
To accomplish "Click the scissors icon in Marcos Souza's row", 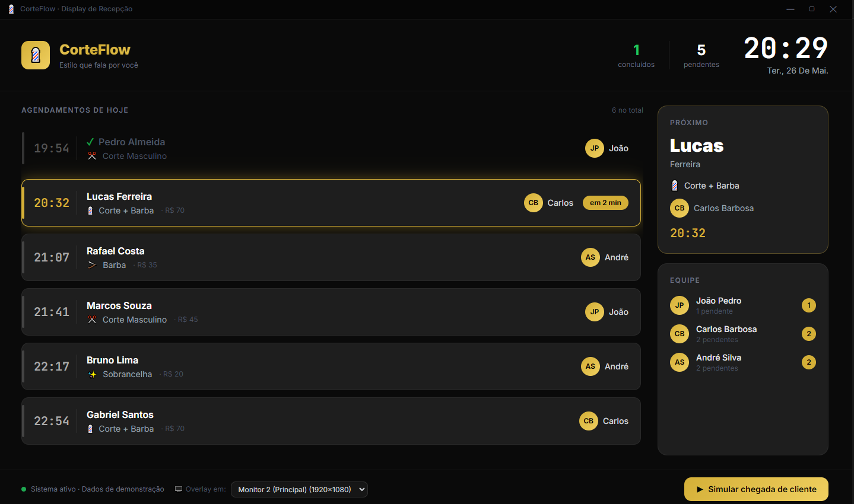I will [92, 320].
